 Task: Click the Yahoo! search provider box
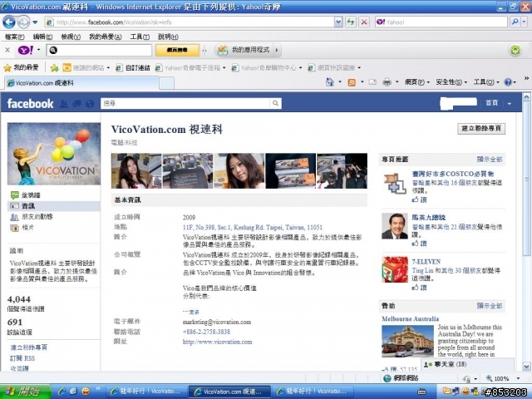441,22
